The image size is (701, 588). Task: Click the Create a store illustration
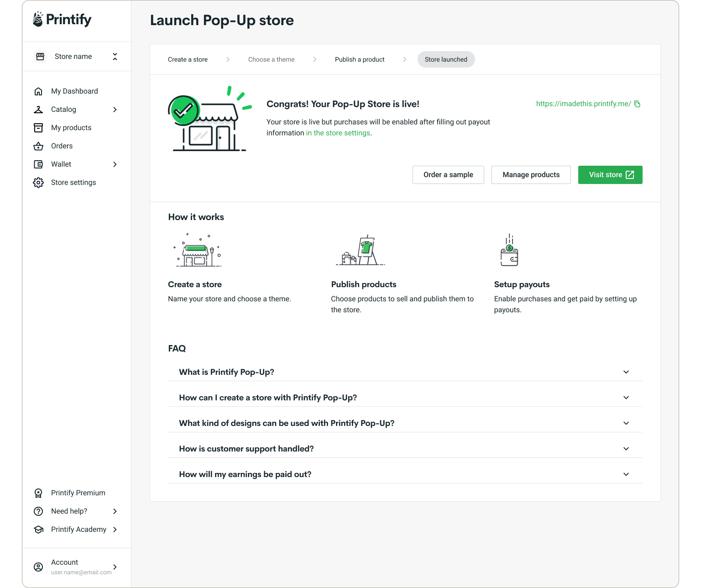pyautogui.click(x=198, y=250)
